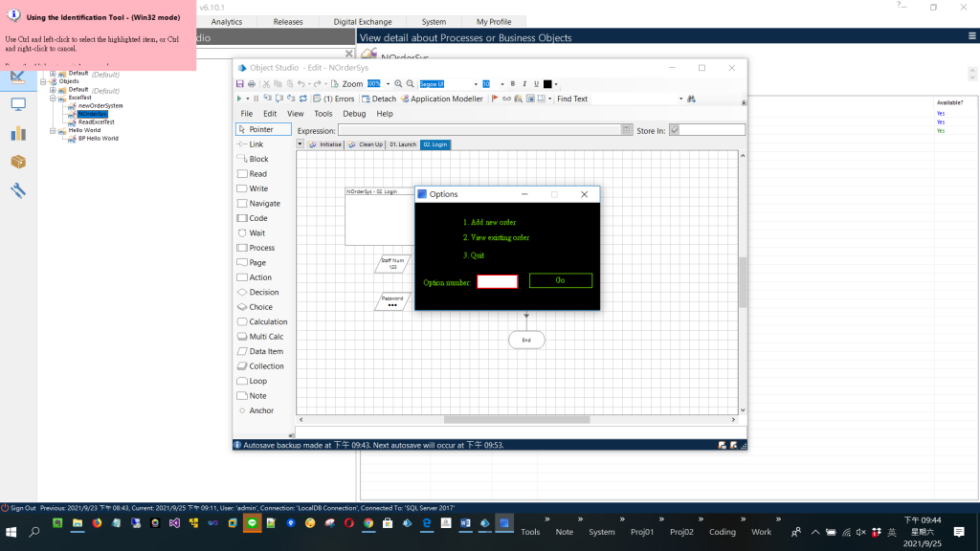Open Control Room monitor icon in sidebar
The width and height of the screenshot is (980, 551).
point(18,104)
